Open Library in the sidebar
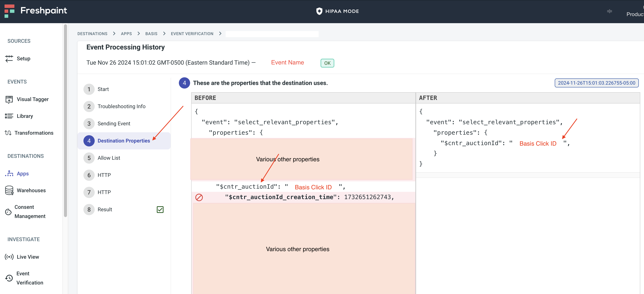The width and height of the screenshot is (644, 294). tap(25, 116)
